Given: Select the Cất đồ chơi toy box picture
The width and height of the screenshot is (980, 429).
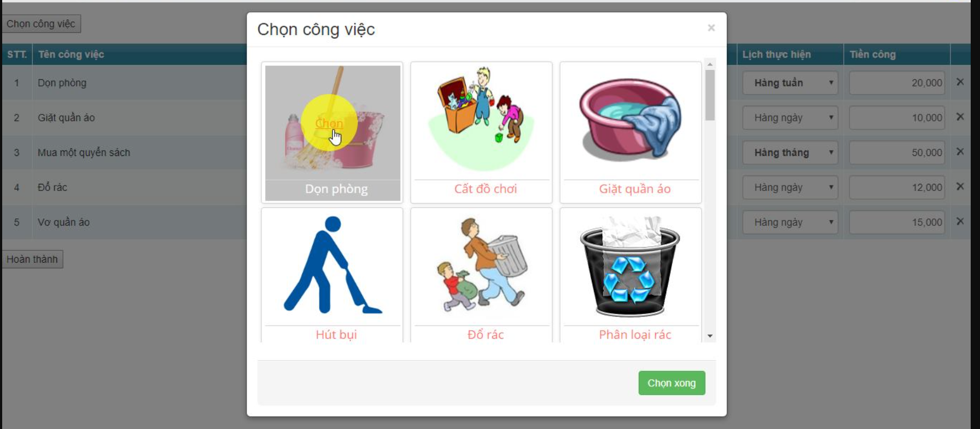Looking at the screenshot, I should tap(481, 119).
